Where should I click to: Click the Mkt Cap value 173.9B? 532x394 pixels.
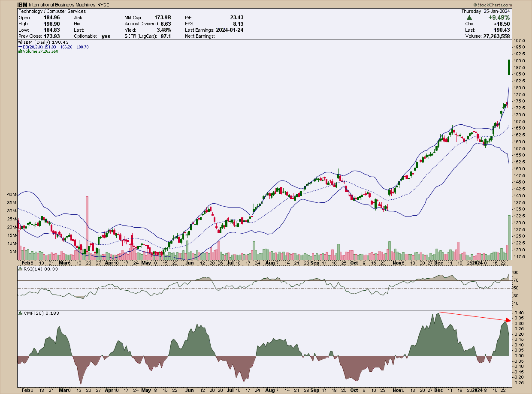pos(163,18)
